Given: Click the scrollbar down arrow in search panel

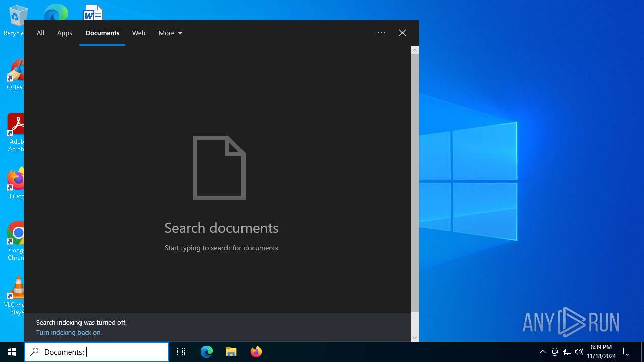Looking at the screenshot, I should point(415,338).
